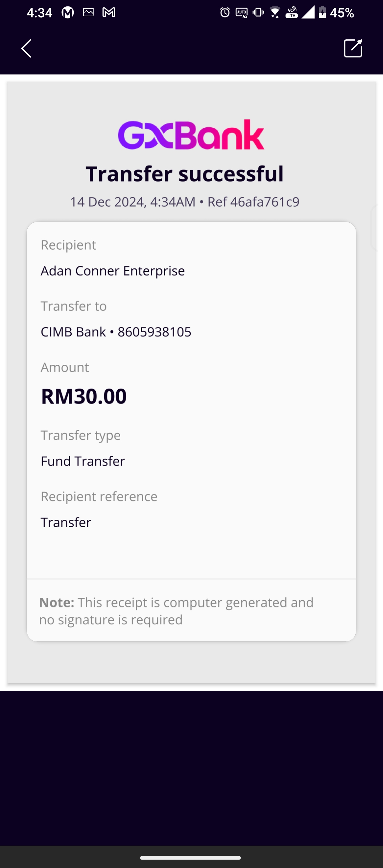This screenshot has width=383, height=868.
Task: Tap the RM30.00 amount
Action: click(x=84, y=396)
